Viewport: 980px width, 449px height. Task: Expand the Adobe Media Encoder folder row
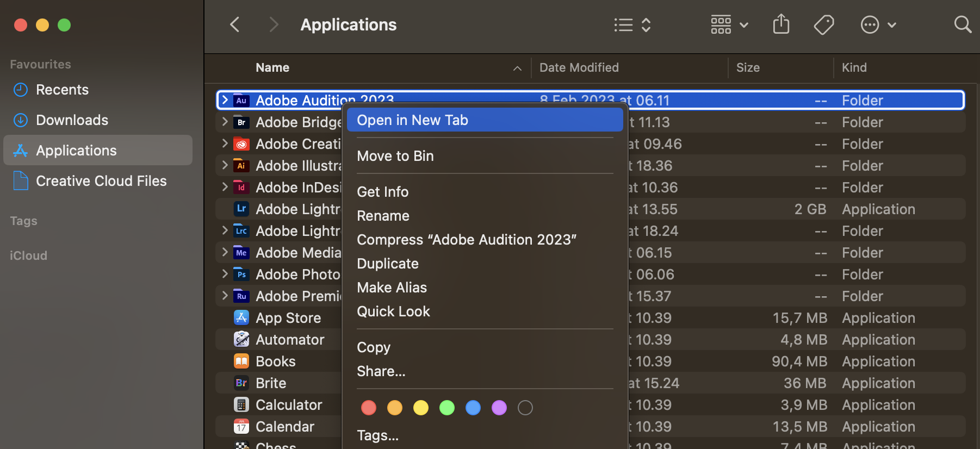coord(225,252)
